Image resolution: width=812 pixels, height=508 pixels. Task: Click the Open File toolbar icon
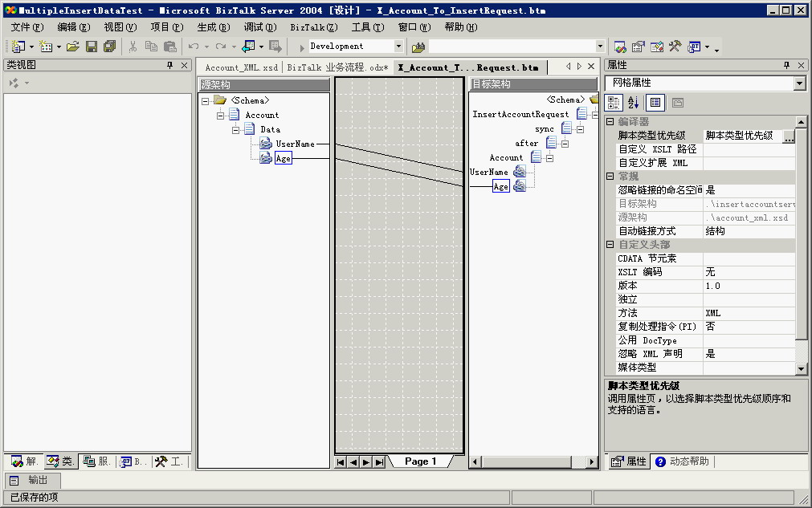coord(73,47)
